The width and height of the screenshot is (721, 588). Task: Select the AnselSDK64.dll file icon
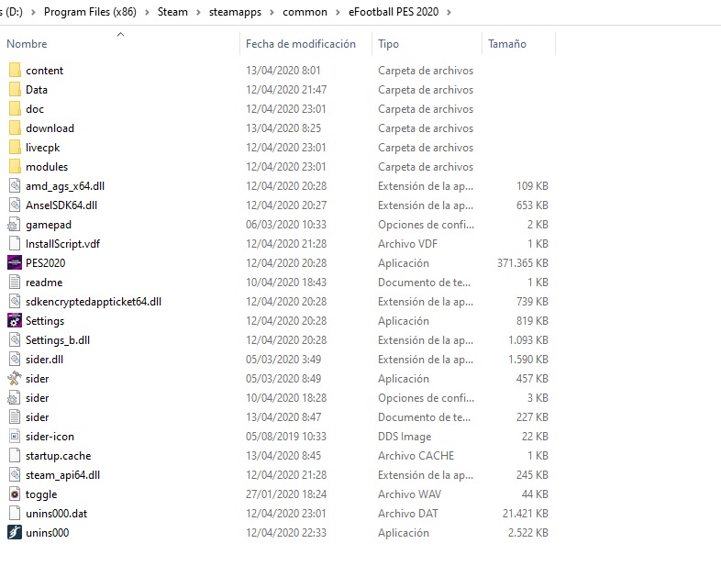point(15,205)
